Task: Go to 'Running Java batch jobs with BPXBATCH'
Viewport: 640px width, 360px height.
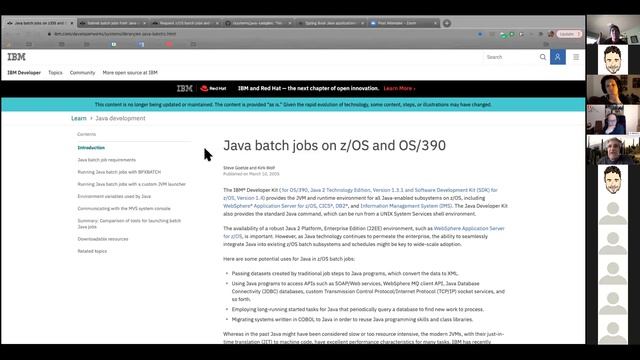Action: click(119, 172)
